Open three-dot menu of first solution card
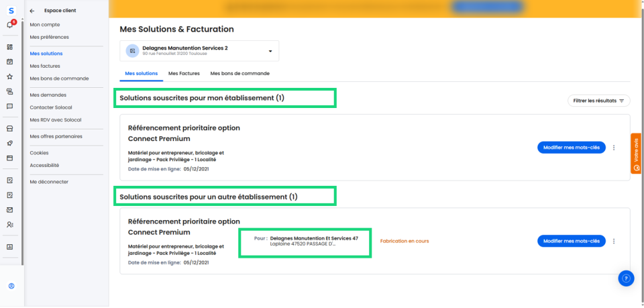This screenshot has height=308, width=644. [x=614, y=148]
